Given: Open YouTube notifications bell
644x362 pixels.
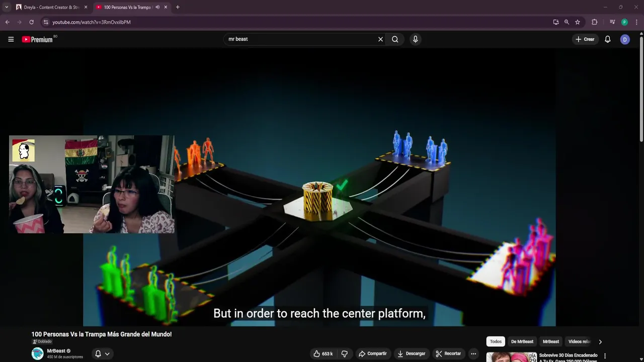Looking at the screenshot, I should point(608,39).
